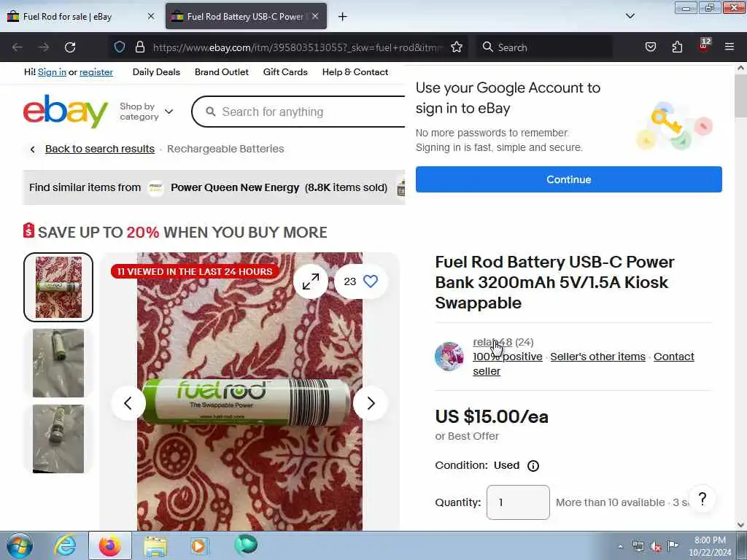Open Seller's other items link

pyautogui.click(x=598, y=357)
